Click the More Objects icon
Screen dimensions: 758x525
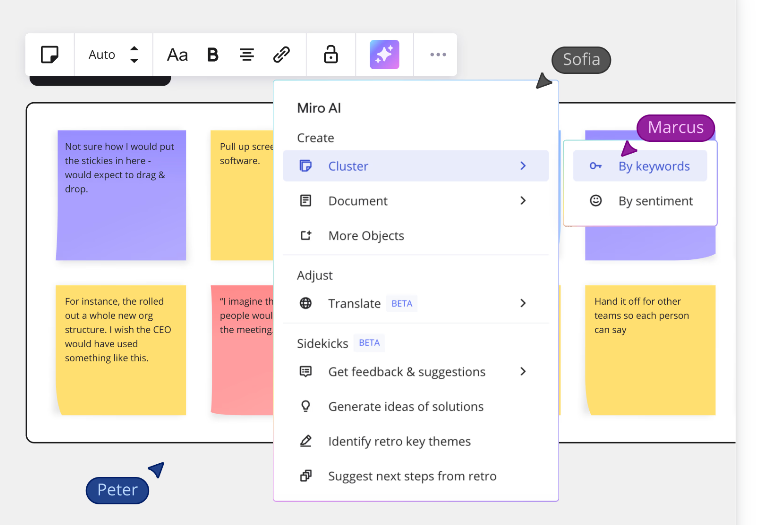point(306,235)
